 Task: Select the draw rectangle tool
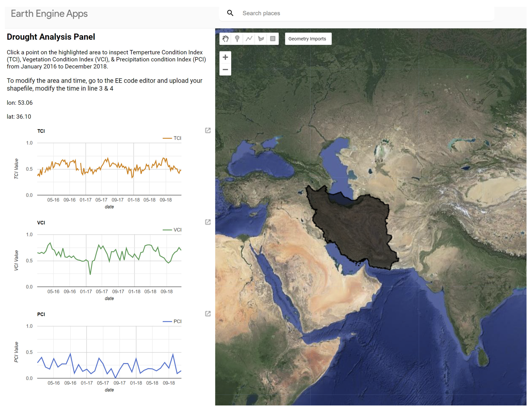tap(273, 39)
